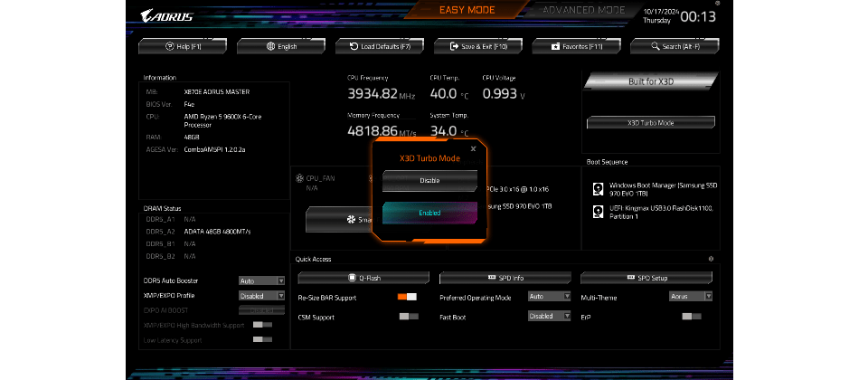
Task: Click the CPU_FAN fan icon
Action: (299, 178)
